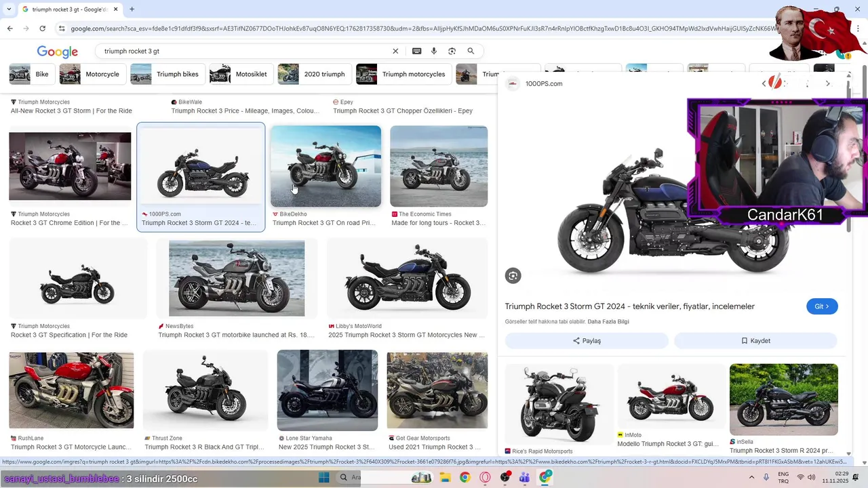Open the taskbar microphone tray icon
Screen dimensions: 868x488
(766, 477)
